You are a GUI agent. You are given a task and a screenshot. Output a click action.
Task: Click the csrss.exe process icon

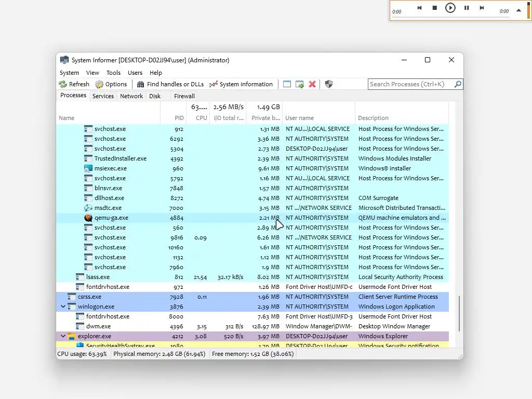pyautogui.click(x=72, y=297)
